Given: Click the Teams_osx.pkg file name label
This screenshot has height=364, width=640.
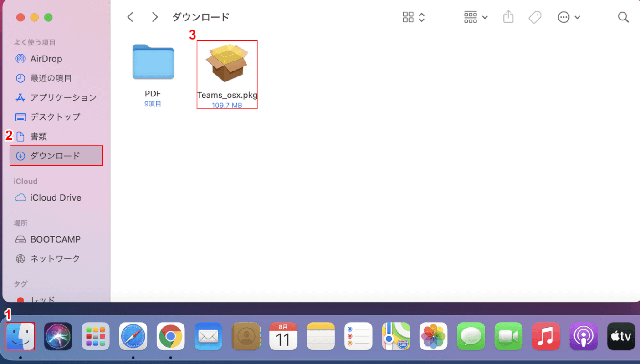Looking at the screenshot, I should click(227, 96).
